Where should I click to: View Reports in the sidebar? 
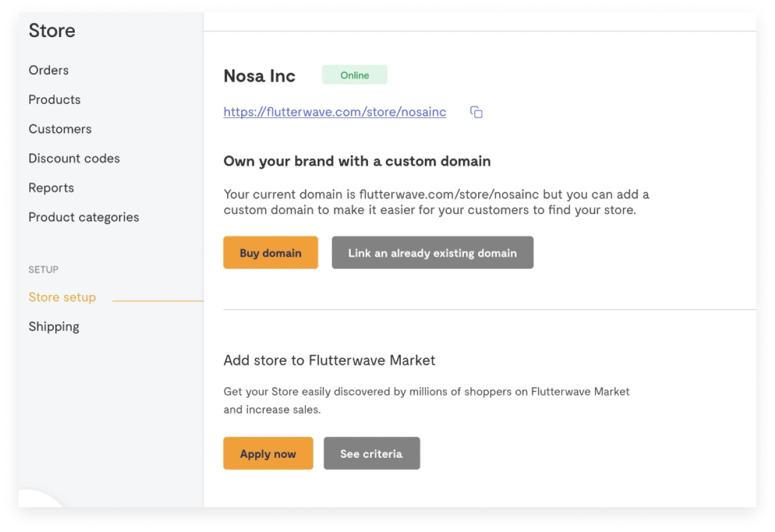[x=51, y=188]
